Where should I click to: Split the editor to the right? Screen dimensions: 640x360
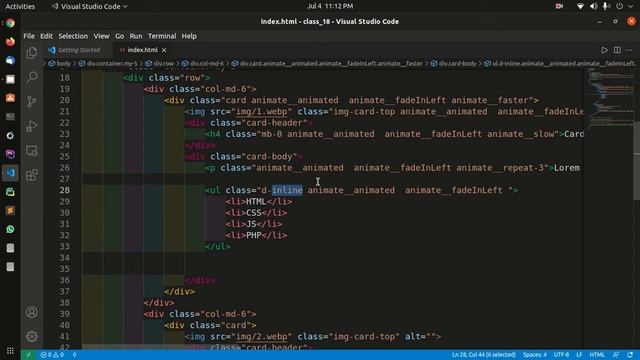(617, 50)
